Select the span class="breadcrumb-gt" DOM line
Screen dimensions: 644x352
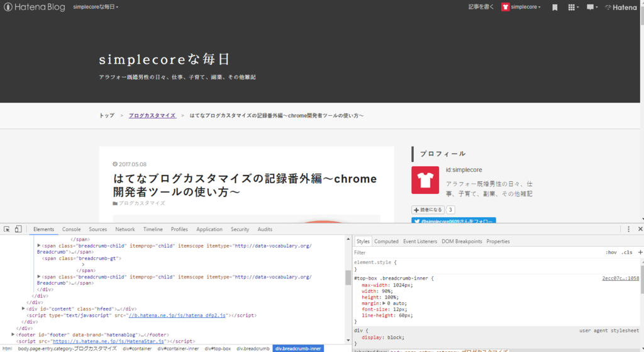click(x=82, y=259)
